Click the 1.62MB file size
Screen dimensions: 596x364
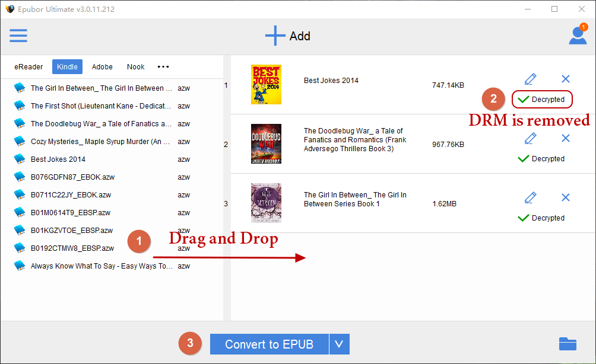click(445, 204)
